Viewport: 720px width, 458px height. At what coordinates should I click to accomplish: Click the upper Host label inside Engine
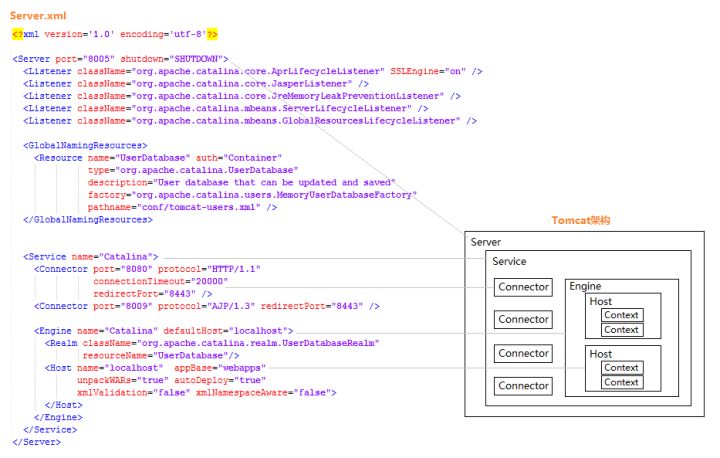601,302
